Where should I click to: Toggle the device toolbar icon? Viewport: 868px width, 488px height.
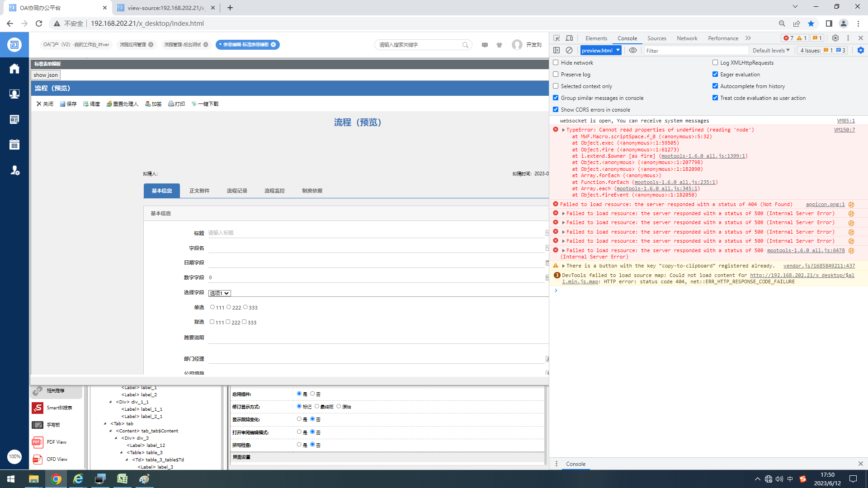pos(569,38)
